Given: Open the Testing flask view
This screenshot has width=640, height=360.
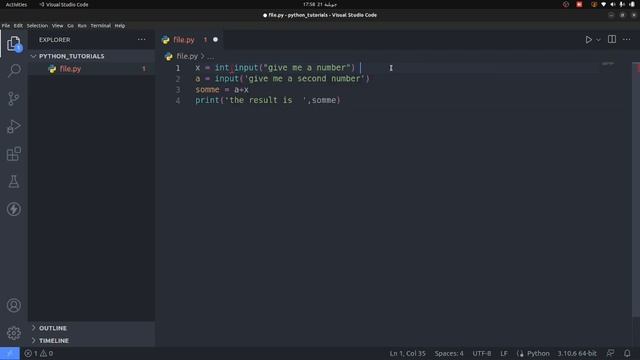Looking at the screenshot, I should tap(14, 182).
